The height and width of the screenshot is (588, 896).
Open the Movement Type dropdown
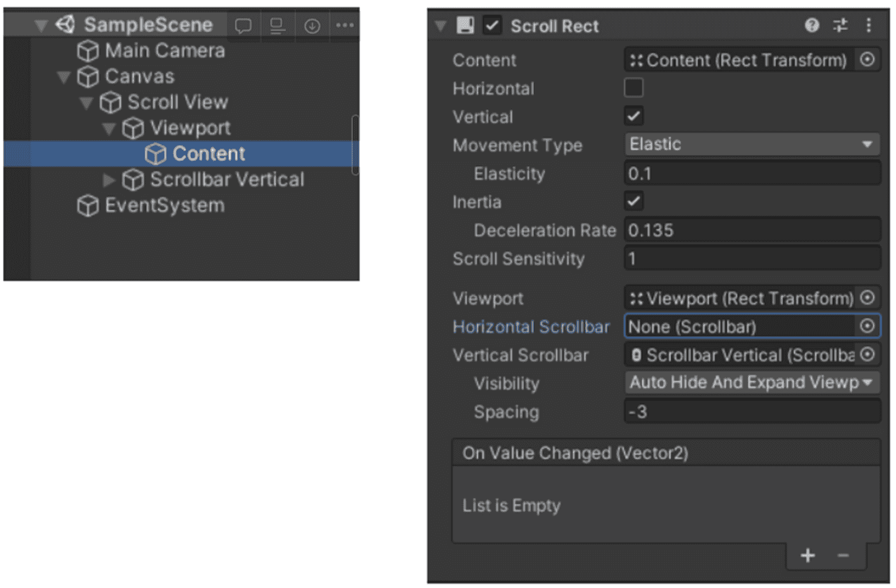pos(751,145)
